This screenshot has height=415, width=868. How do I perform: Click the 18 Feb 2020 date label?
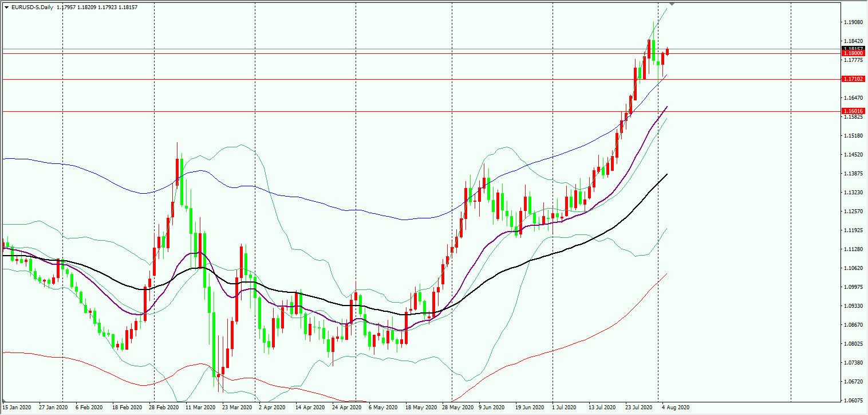[126, 408]
